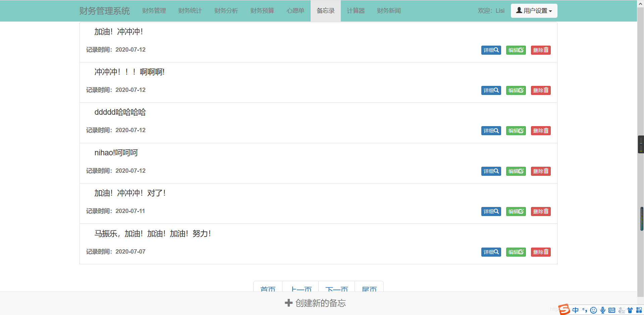Edit the '加油！冲冲冲！对了！' memo
This screenshot has height=315, width=644.
516,211
